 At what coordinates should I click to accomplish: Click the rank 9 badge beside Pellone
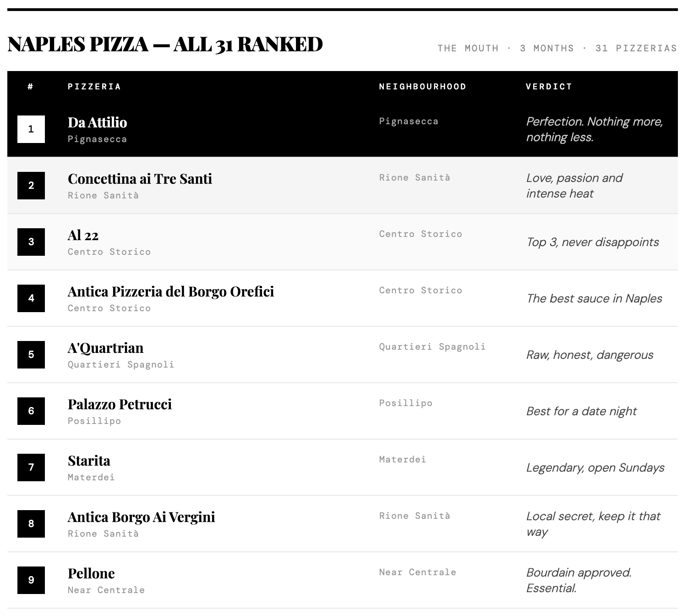click(x=31, y=580)
